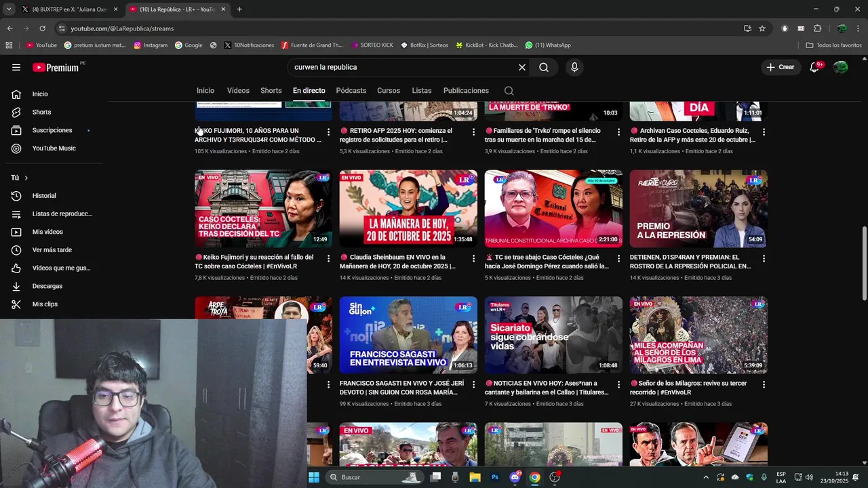Open the account avatar menu
Viewport: 868px width, 488px height.
841,67
